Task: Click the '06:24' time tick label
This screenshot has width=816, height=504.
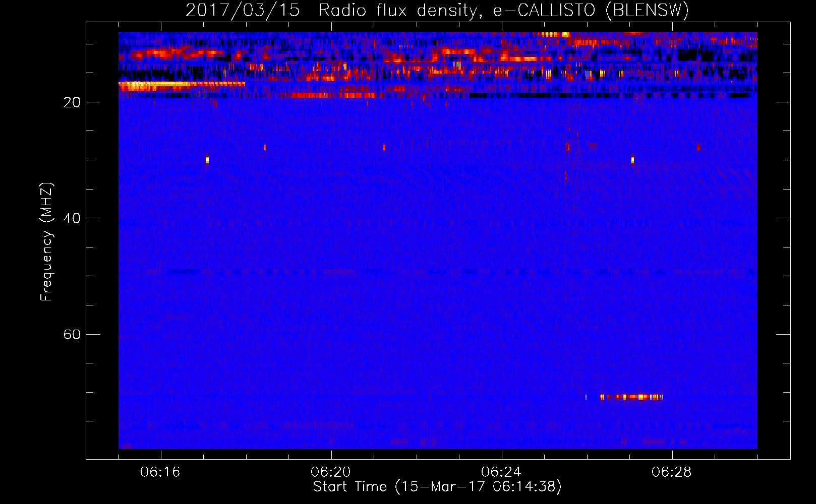Action: click(501, 472)
